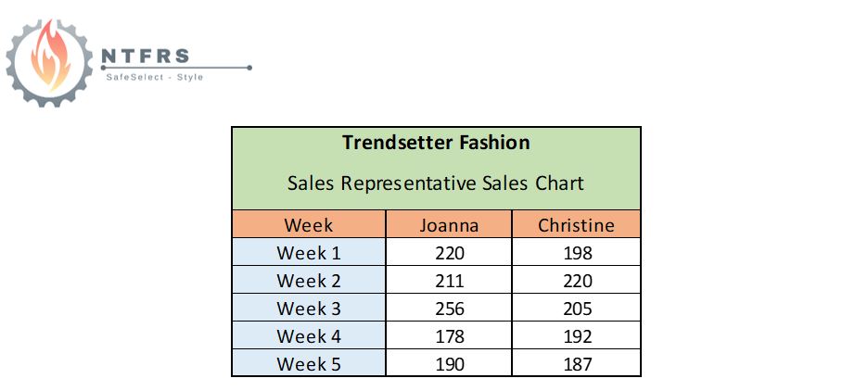This screenshot has height=391, width=868.
Task: Click the Christine column header
Action: pyautogui.click(x=576, y=224)
